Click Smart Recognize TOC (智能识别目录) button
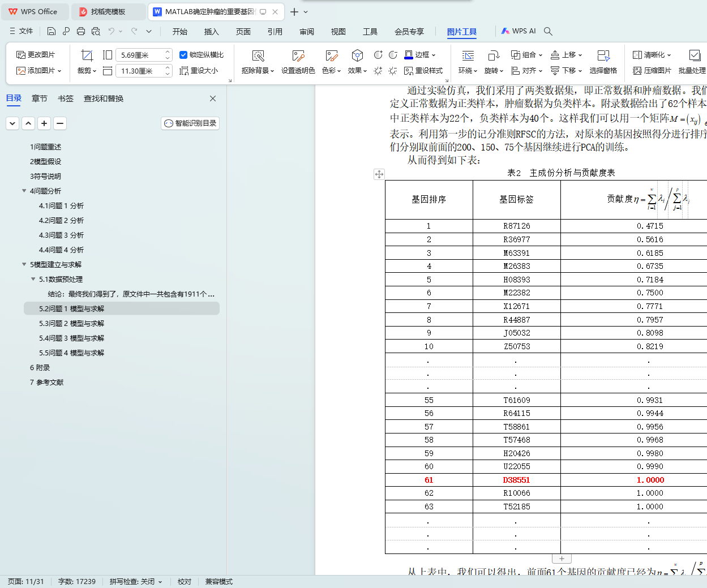Viewport: 707px width, 588px height. [x=190, y=123]
